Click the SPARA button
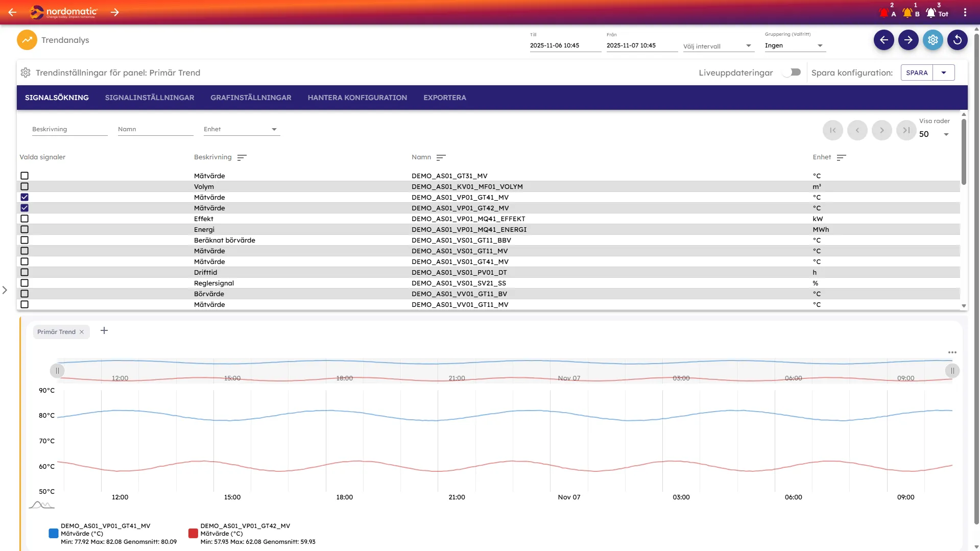 pyautogui.click(x=917, y=73)
